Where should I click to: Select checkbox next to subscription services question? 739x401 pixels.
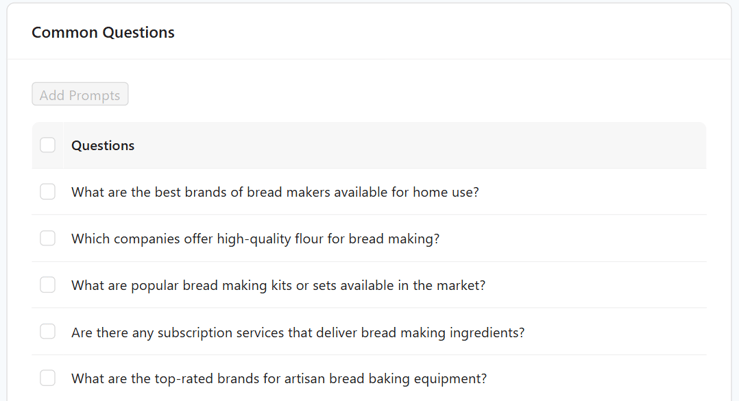[x=48, y=331]
